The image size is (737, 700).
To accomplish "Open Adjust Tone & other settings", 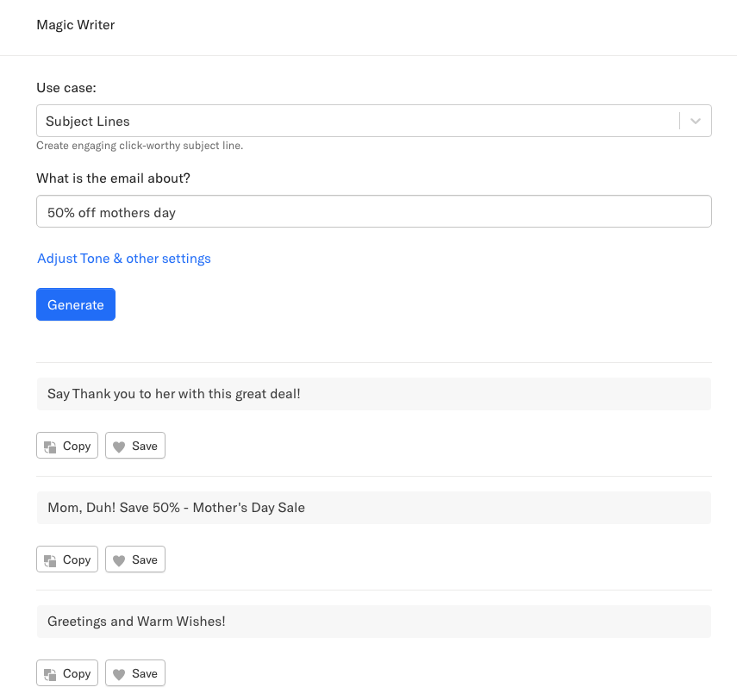I will point(124,259).
